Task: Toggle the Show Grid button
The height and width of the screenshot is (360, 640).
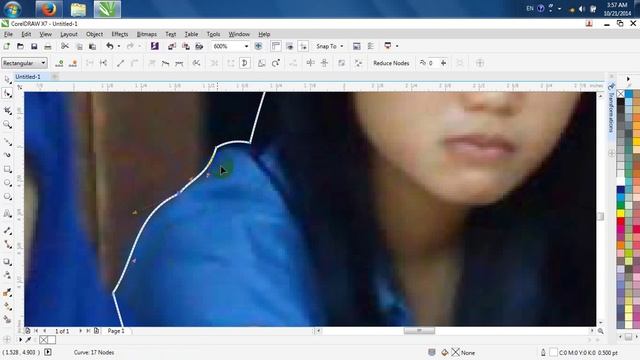Action: pyautogui.click(x=289, y=46)
